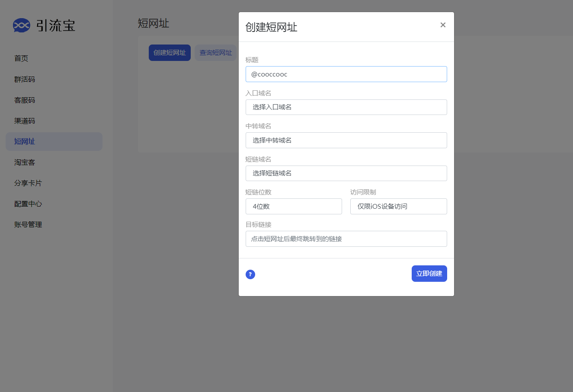The width and height of the screenshot is (573, 392).
Task: Click the 入口域名 field label
Action: tap(258, 93)
